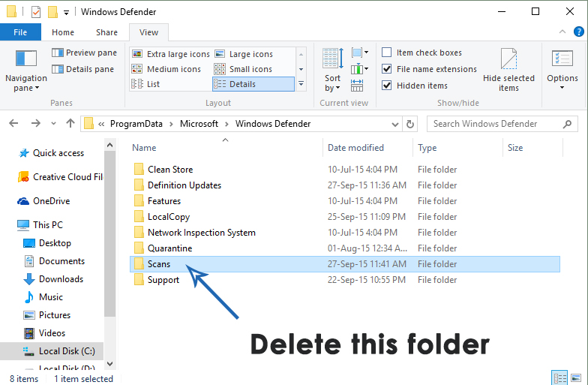Sort by Name column header
The image size is (588, 385).
(x=225, y=147)
